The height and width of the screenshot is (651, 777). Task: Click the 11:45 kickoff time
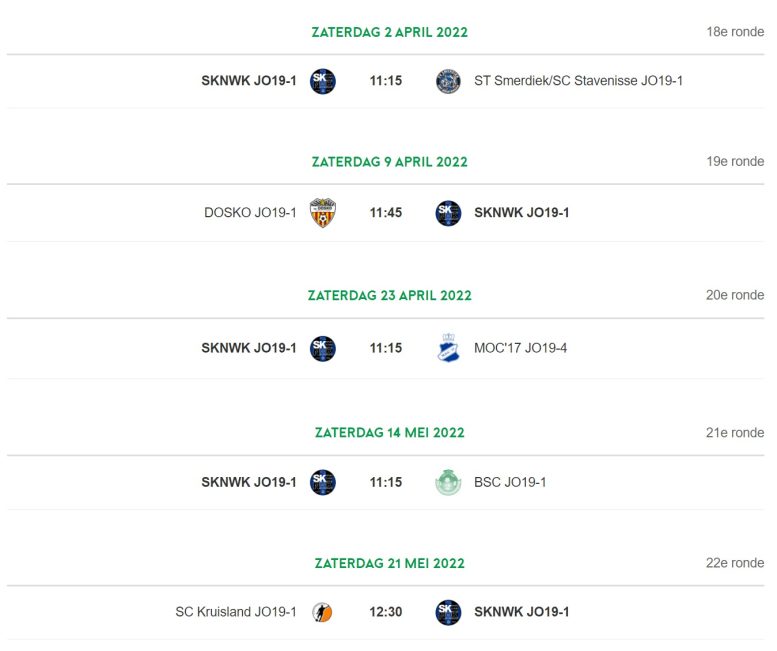pyautogui.click(x=386, y=213)
